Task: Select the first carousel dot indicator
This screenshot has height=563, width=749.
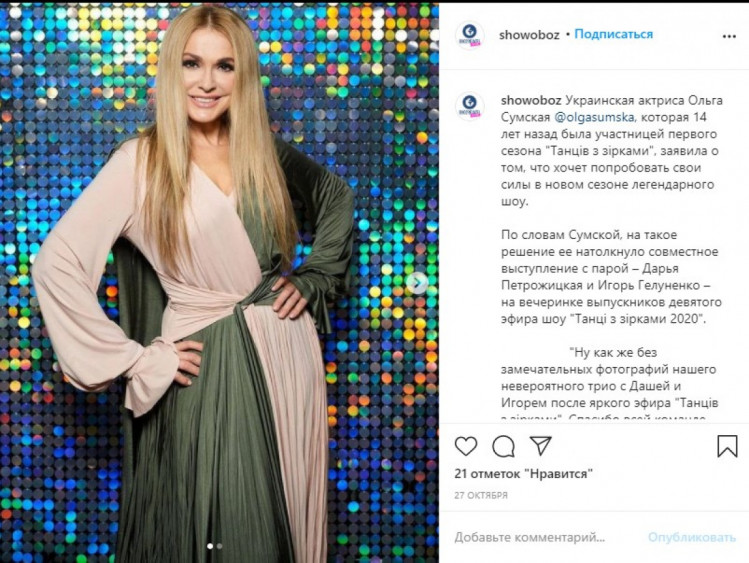Action: 210,546
